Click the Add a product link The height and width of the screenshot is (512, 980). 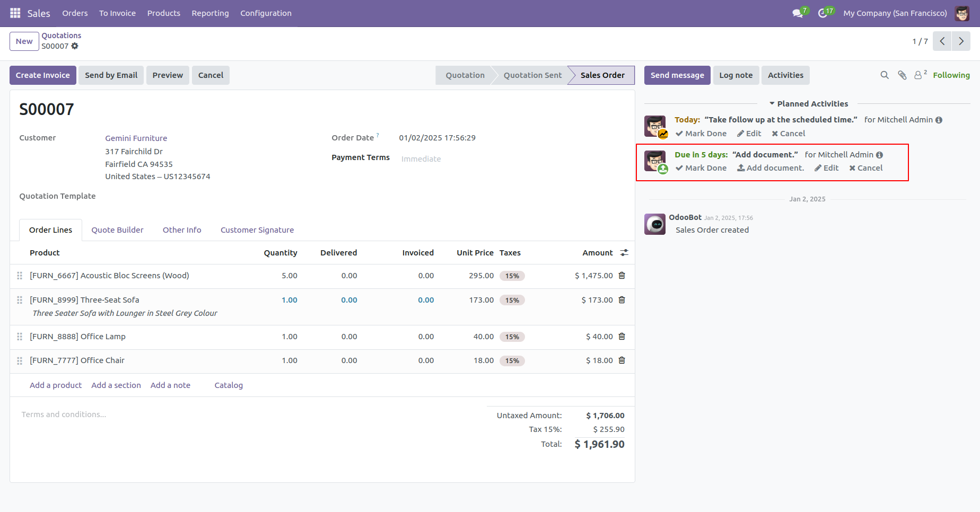[56, 385]
